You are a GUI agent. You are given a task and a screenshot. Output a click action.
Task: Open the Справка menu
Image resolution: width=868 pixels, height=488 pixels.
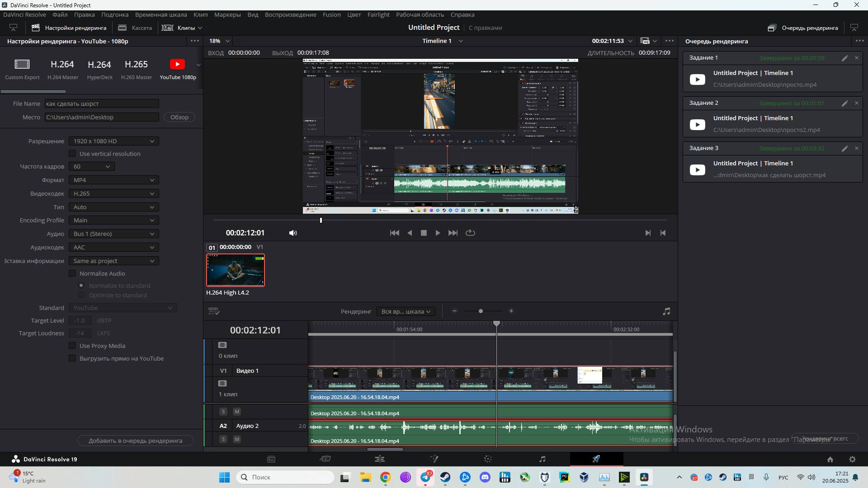coord(462,14)
